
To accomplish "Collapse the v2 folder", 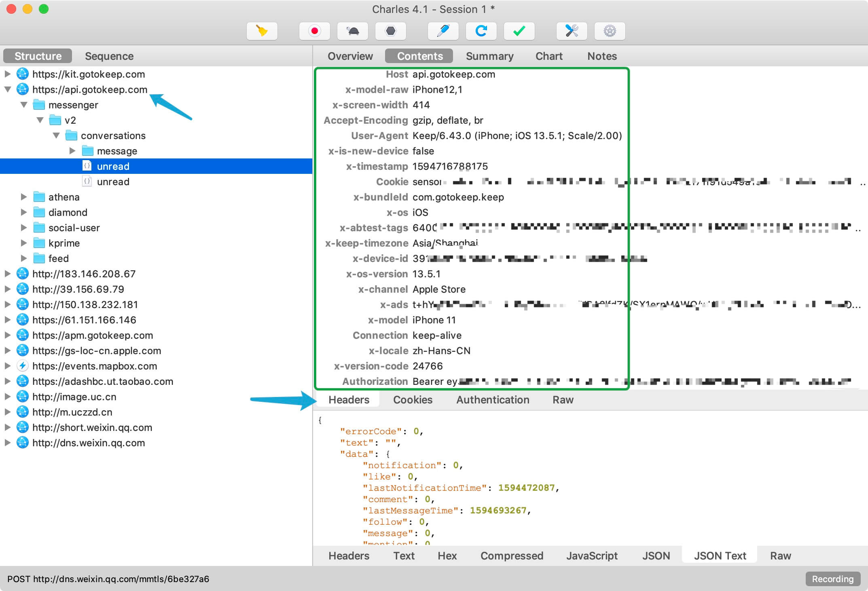I will tap(40, 120).
